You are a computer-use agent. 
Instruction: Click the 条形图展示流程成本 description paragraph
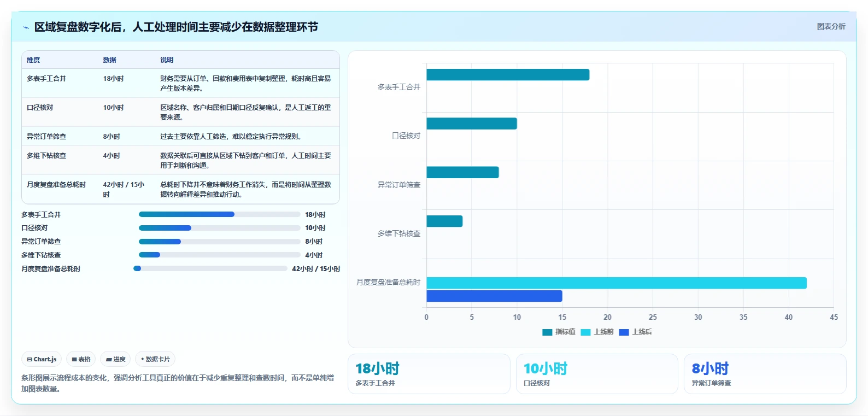click(178, 383)
